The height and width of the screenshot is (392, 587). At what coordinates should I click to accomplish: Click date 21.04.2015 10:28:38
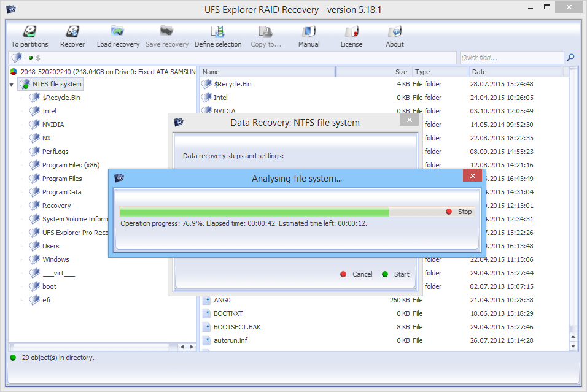pyautogui.click(x=502, y=300)
